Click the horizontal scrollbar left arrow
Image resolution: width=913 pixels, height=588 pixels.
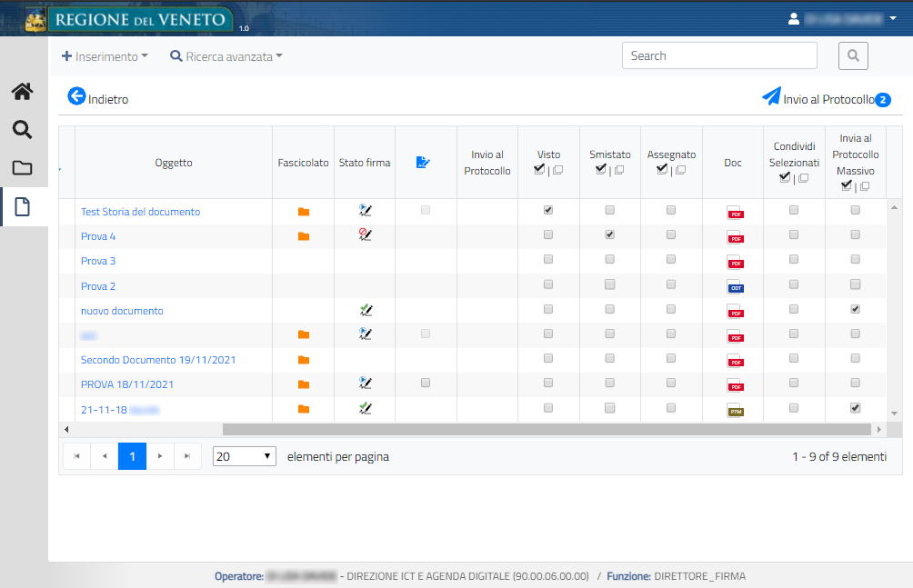pyautogui.click(x=66, y=430)
